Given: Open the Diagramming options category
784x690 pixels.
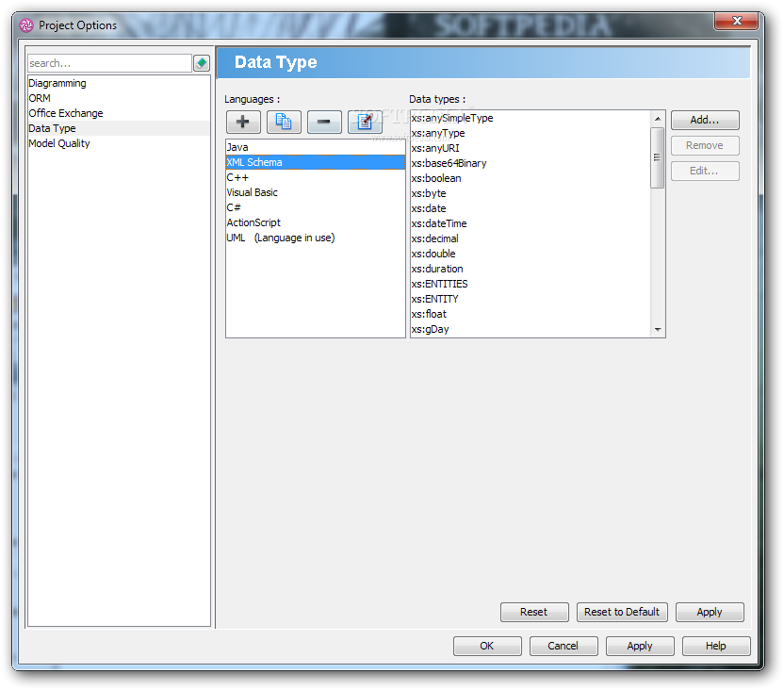Looking at the screenshot, I should [119, 83].
